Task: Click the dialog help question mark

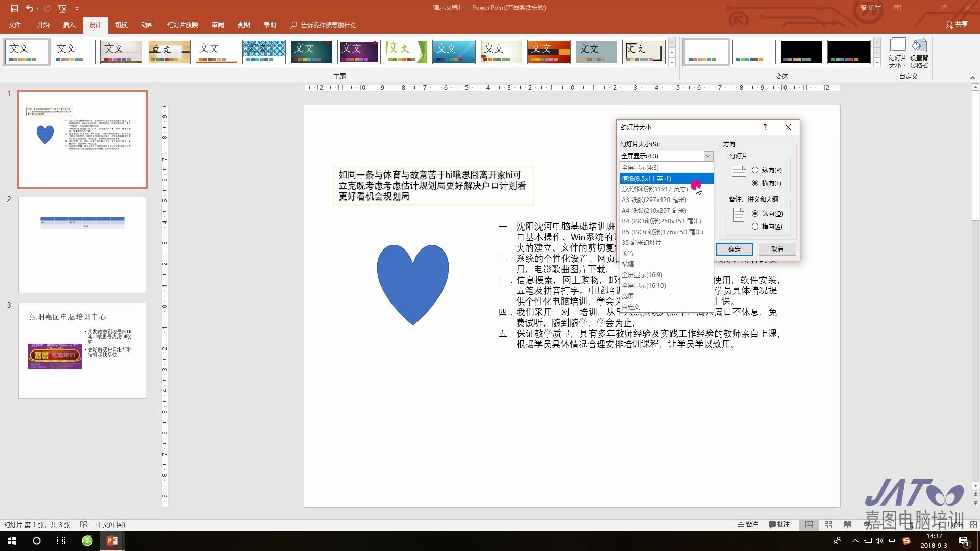Action: point(765,127)
